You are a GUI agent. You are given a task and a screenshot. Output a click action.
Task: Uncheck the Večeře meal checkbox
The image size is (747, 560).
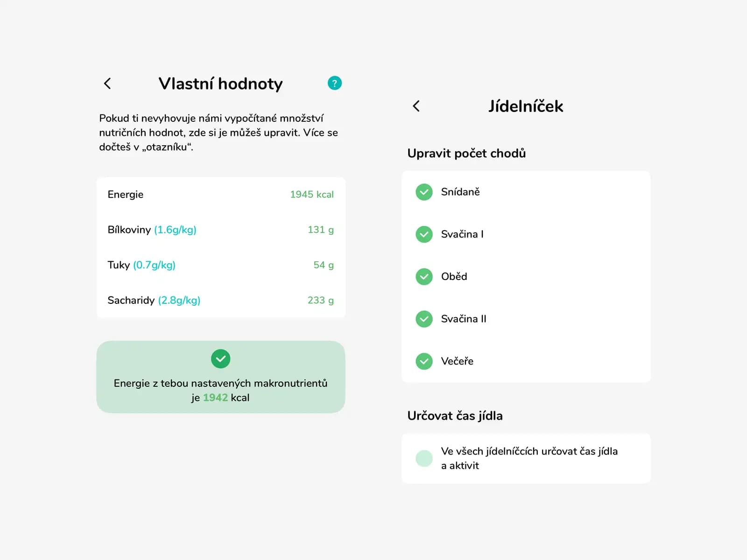[x=424, y=361]
